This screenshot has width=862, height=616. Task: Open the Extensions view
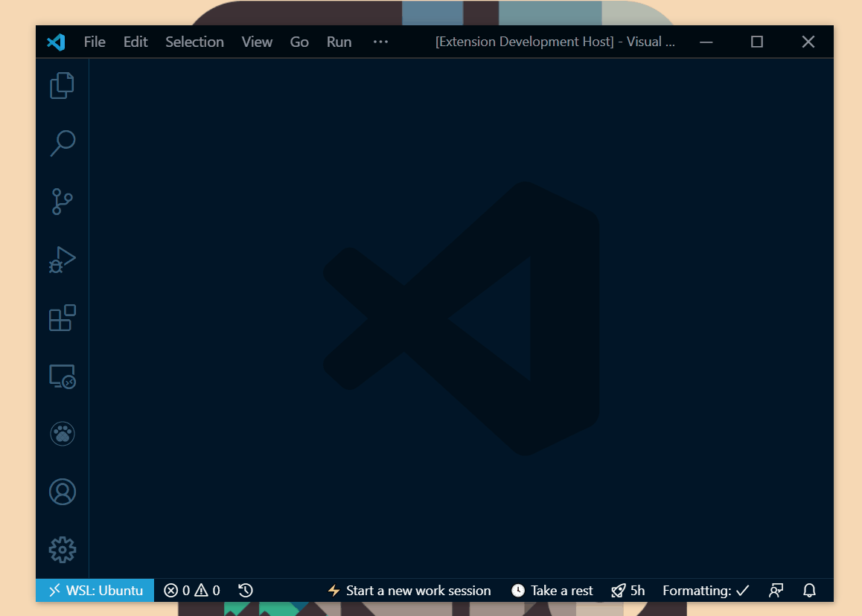click(62, 318)
